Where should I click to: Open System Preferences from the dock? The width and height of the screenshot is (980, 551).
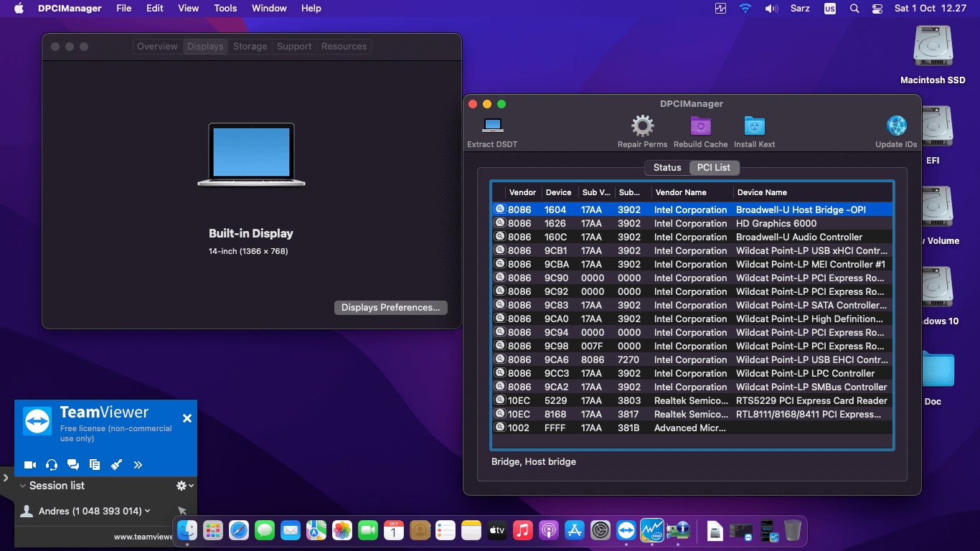pyautogui.click(x=600, y=531)
